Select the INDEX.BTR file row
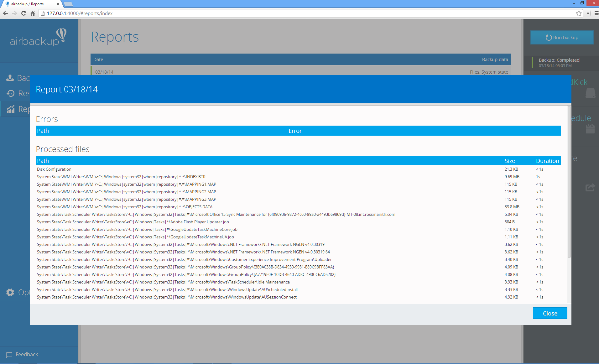 (298, 177)
